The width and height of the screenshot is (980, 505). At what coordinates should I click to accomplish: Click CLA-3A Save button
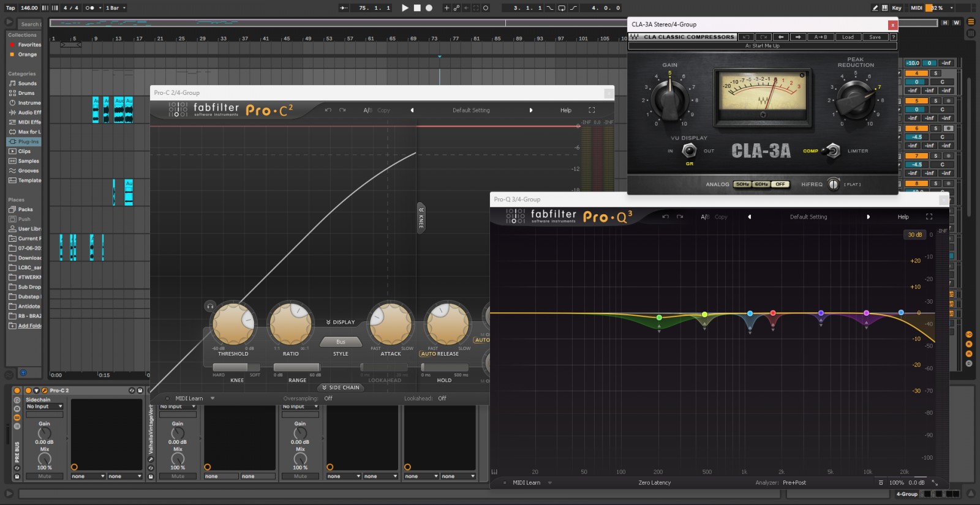(875, 37)
